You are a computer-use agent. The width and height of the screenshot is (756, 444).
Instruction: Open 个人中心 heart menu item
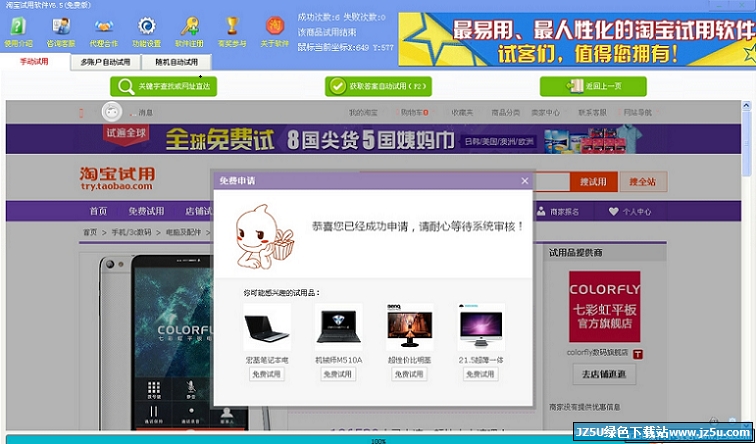tap(630, 212)
